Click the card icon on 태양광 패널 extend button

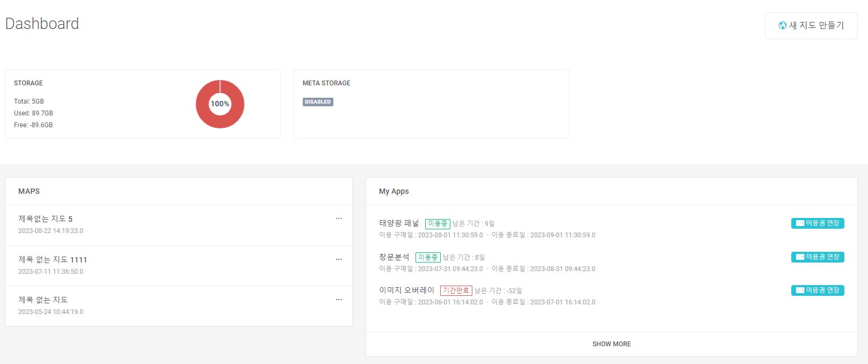tap(800, 223)
